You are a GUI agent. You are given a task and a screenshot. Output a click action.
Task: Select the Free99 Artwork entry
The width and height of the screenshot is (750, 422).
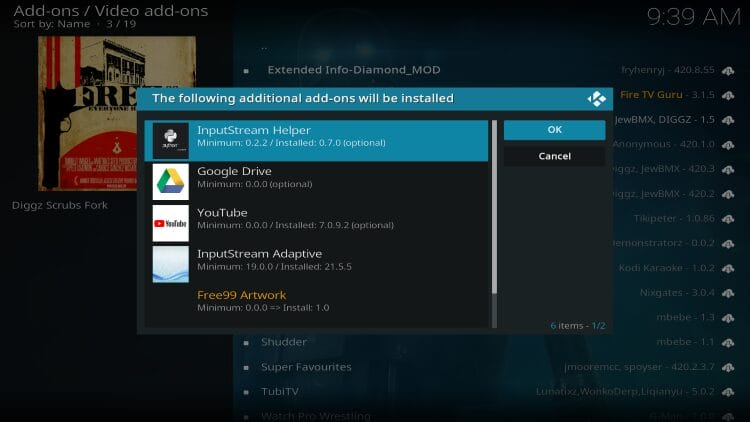coord(316,305)
